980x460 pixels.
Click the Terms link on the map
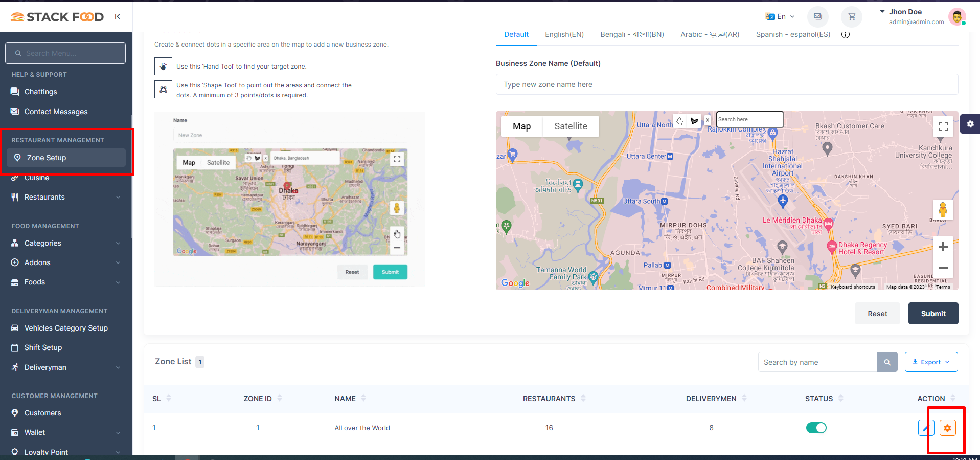click(943, 287)
